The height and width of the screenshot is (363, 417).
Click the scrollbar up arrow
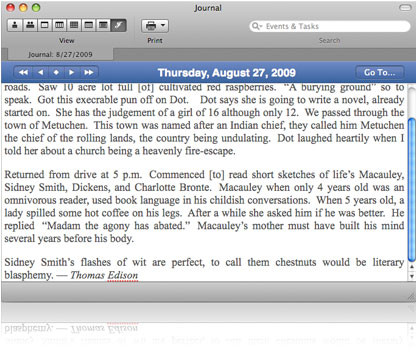click(x=412, y=267)
